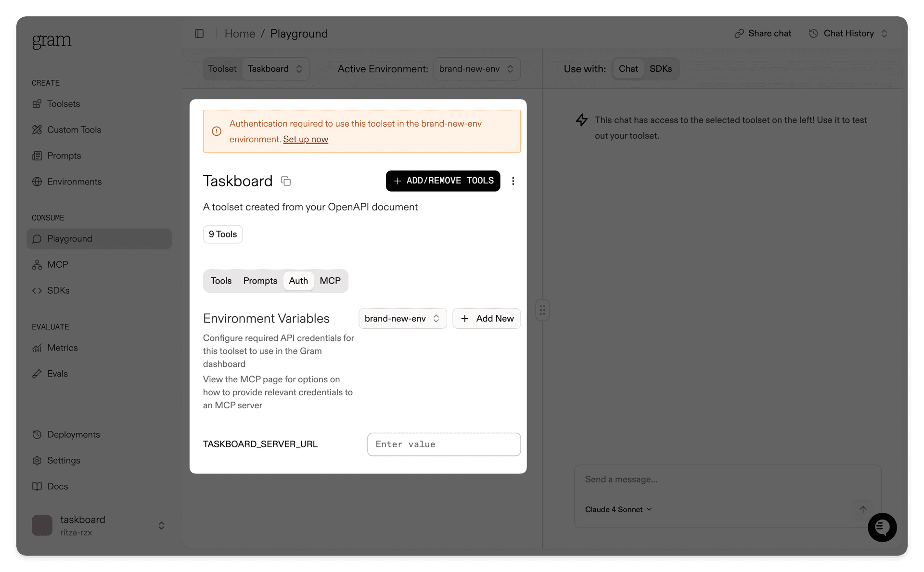Open the MCP page from the sidebar
924x572 pixels.
tap(57, 264)
